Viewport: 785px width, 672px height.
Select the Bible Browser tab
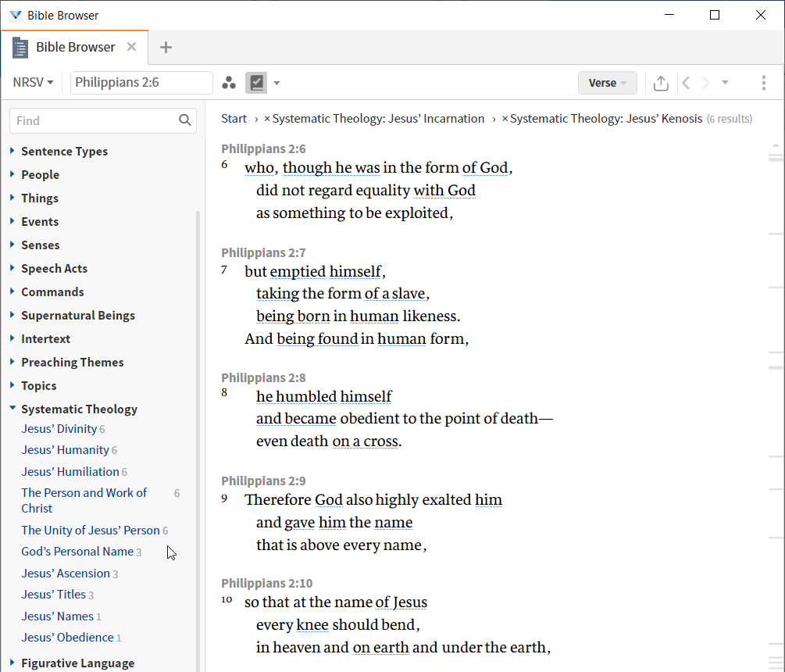point(74,47)
